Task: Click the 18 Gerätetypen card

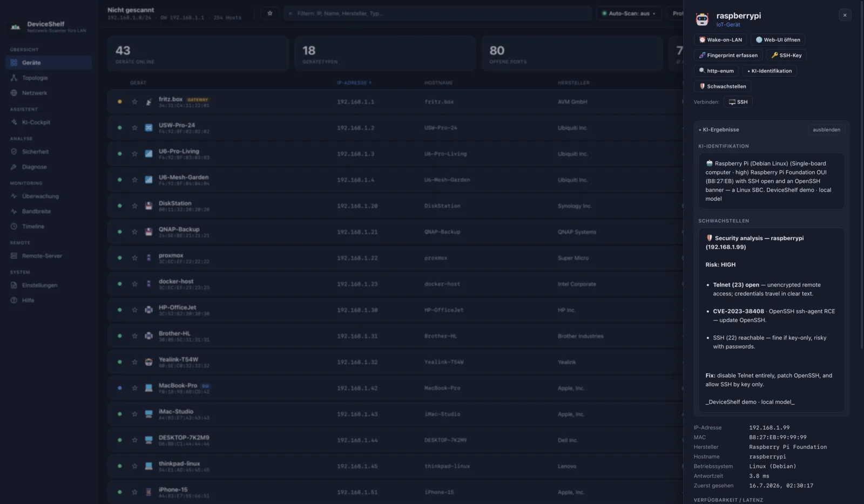Action: pos(385,54)
